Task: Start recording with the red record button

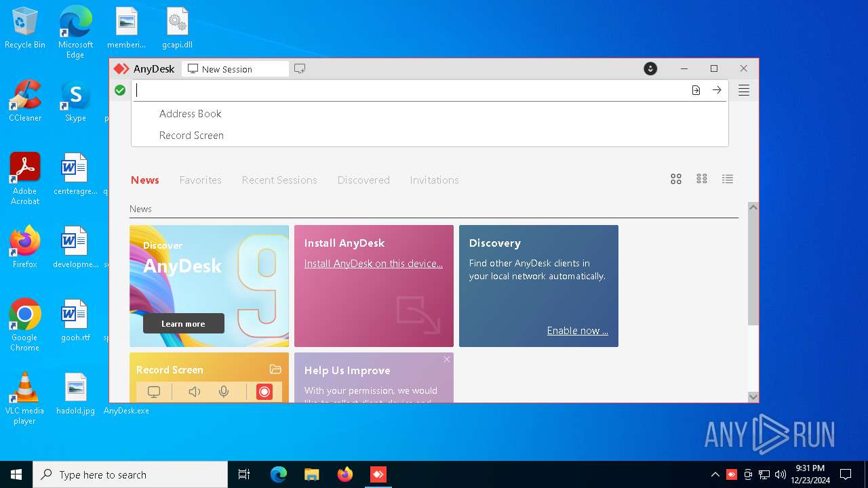Action: tap(264, 392)
